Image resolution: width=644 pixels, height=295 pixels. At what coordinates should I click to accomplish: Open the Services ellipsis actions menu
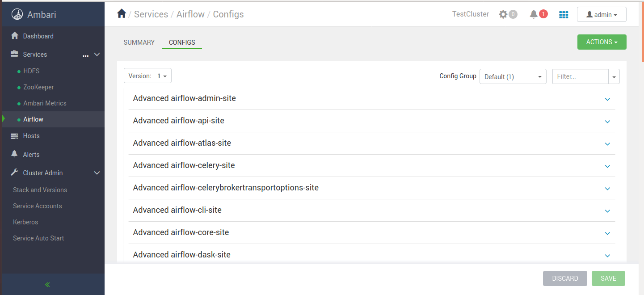coord(86,55)
